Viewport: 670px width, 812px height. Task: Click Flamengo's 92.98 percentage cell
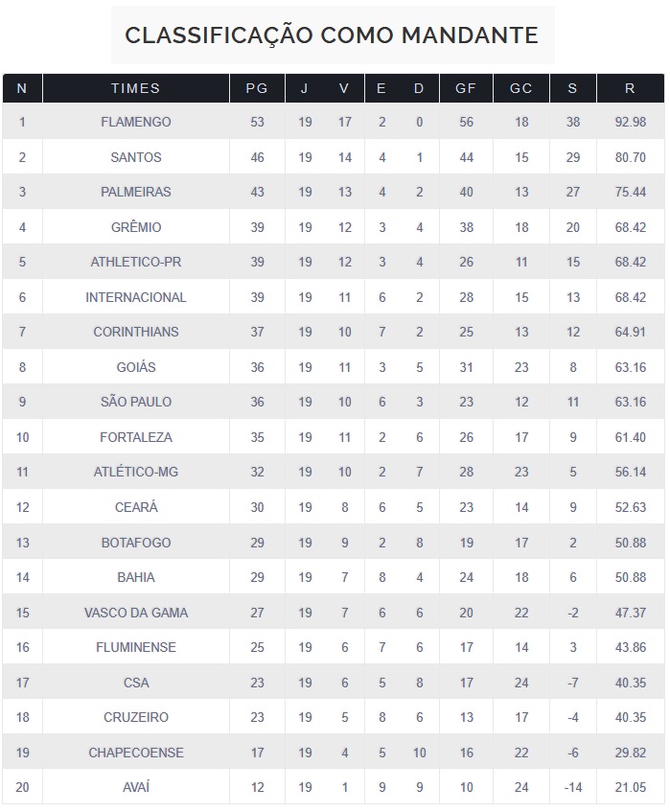(x=629, y=122)
